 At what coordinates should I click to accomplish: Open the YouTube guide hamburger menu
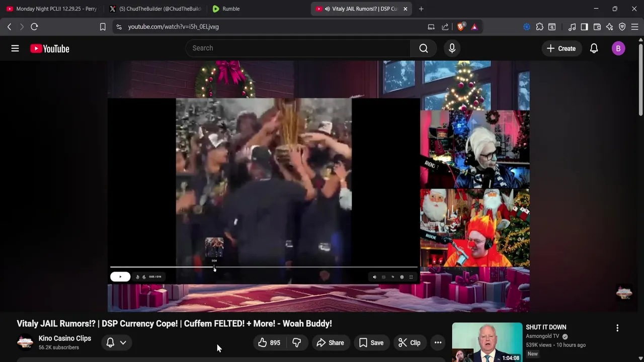click(x=15, y=48)
